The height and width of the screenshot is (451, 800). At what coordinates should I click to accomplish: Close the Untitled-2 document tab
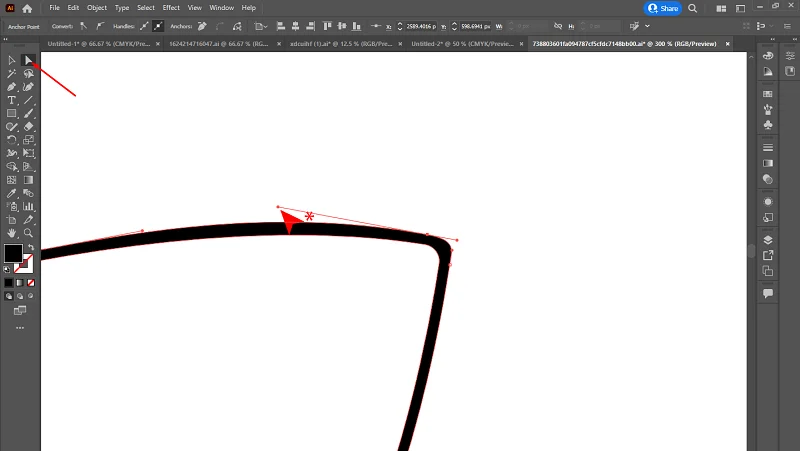tap(521, 44)
